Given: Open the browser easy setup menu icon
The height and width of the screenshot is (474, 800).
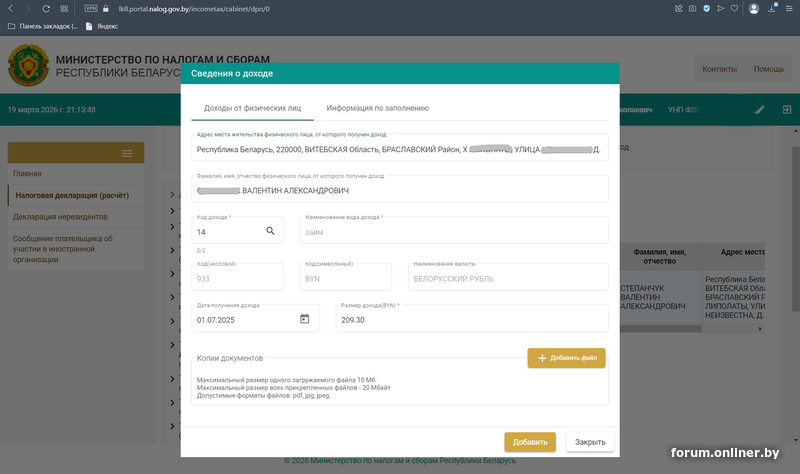Looking at the screenshot, I should coord(789,8).
